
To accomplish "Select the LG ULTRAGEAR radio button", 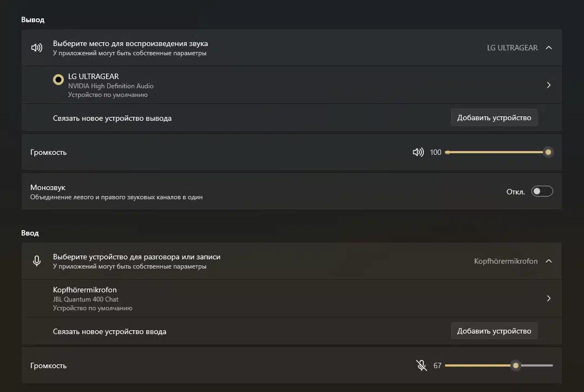I will tap(58, 80).
